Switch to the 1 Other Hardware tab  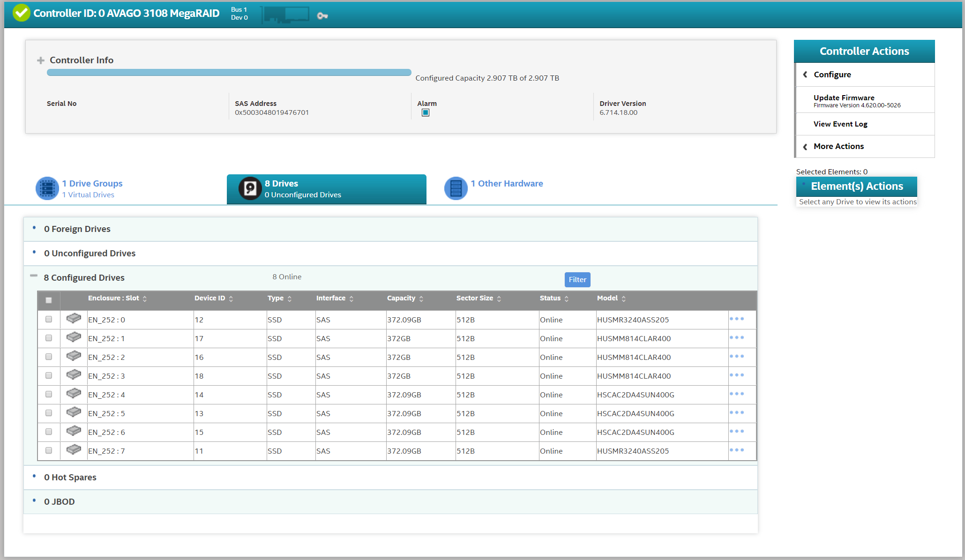507,184
